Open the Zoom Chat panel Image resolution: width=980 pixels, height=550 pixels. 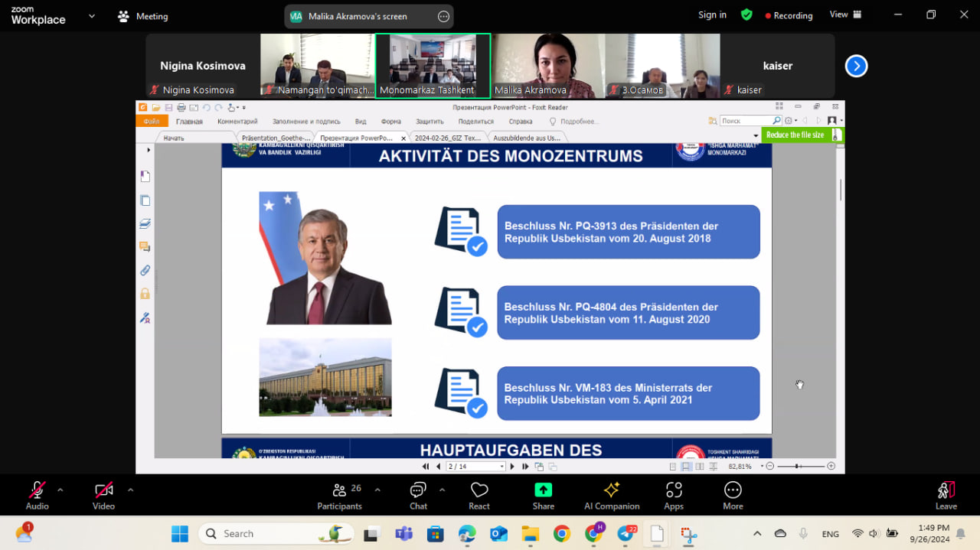click(x=418, y=495)
